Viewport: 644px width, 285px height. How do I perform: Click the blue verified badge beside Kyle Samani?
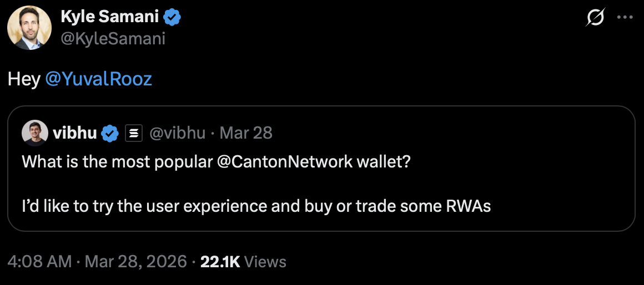[x=173, y=18]
